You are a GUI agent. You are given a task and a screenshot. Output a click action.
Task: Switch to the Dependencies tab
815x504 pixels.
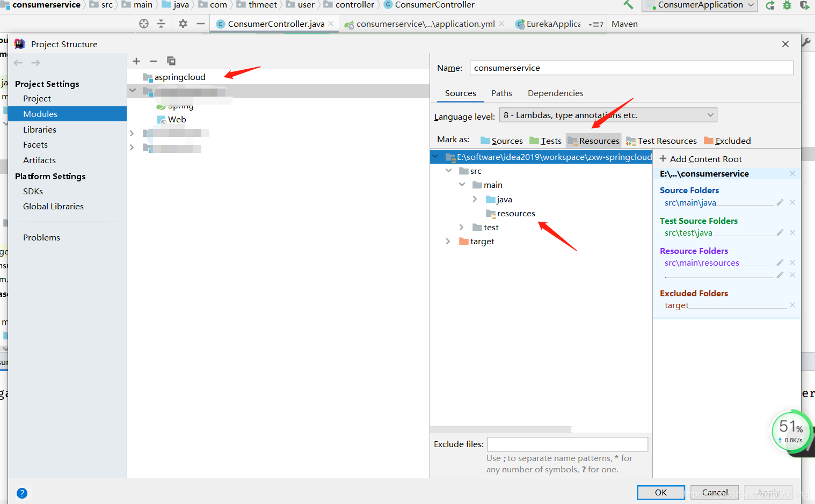pos(555,93)
